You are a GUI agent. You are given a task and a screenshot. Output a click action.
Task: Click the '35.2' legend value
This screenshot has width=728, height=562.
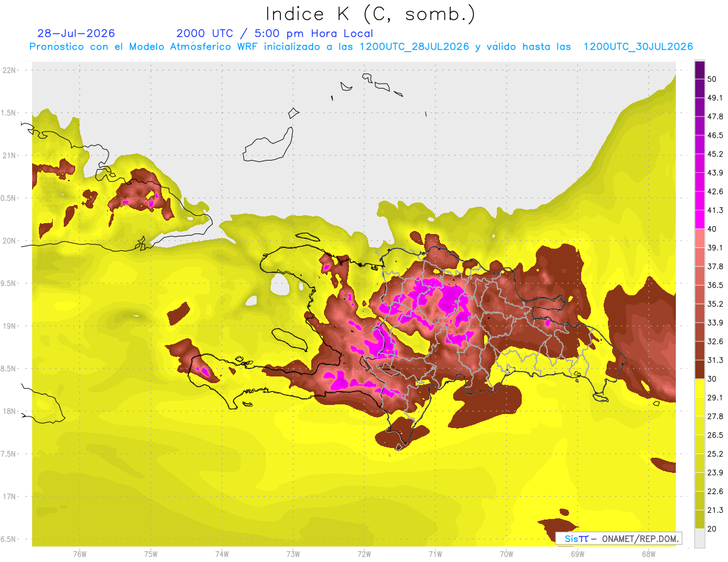point(715,304)
